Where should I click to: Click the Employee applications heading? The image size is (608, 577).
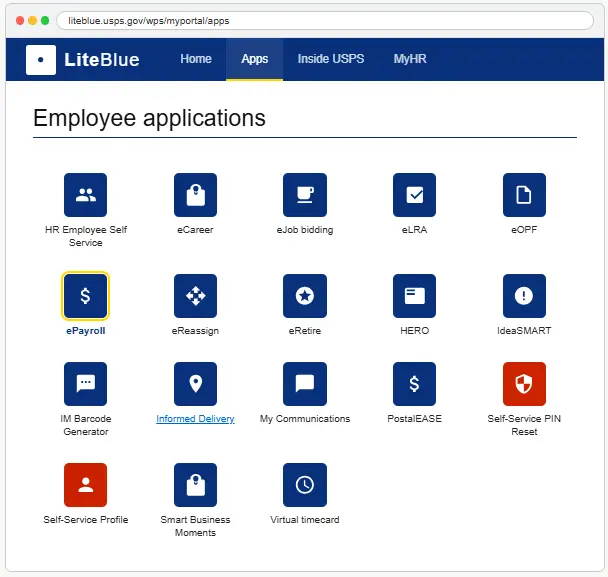point(149,118)
